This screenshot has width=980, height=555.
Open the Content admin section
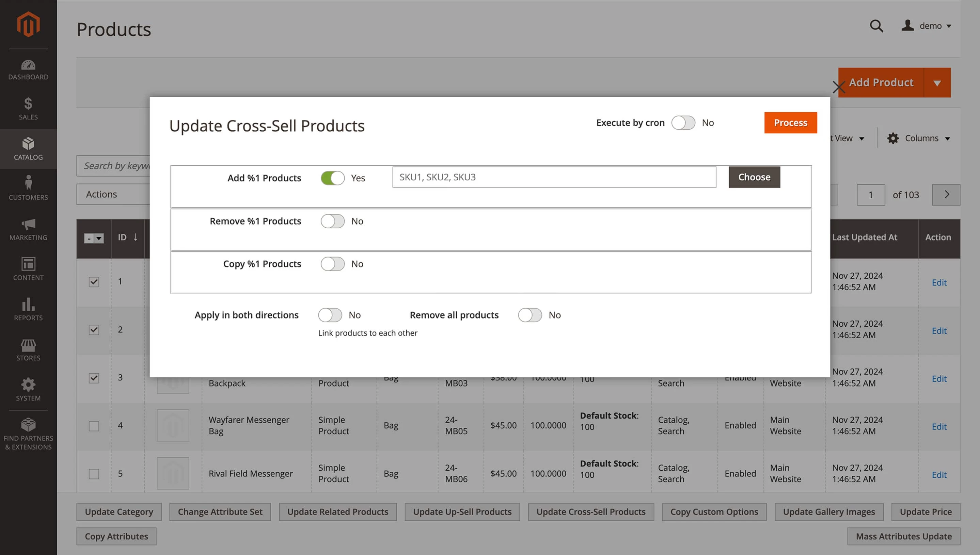click(28, 269)
